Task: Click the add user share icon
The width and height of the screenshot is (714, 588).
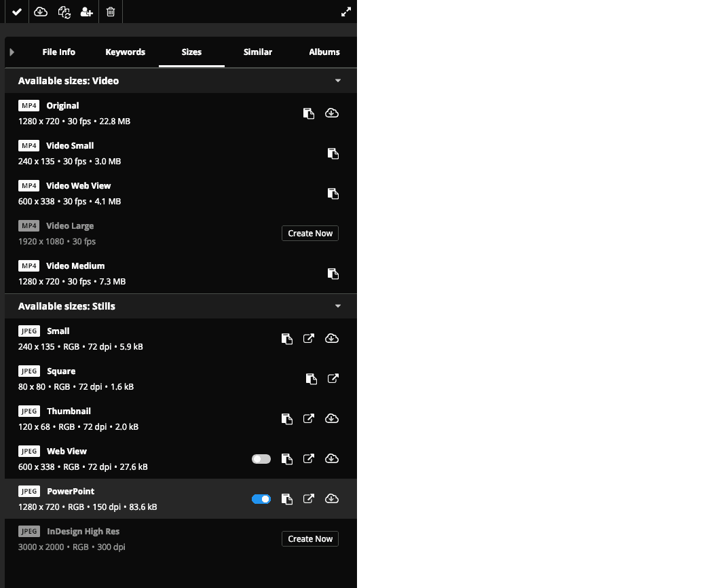Action: 86,12
